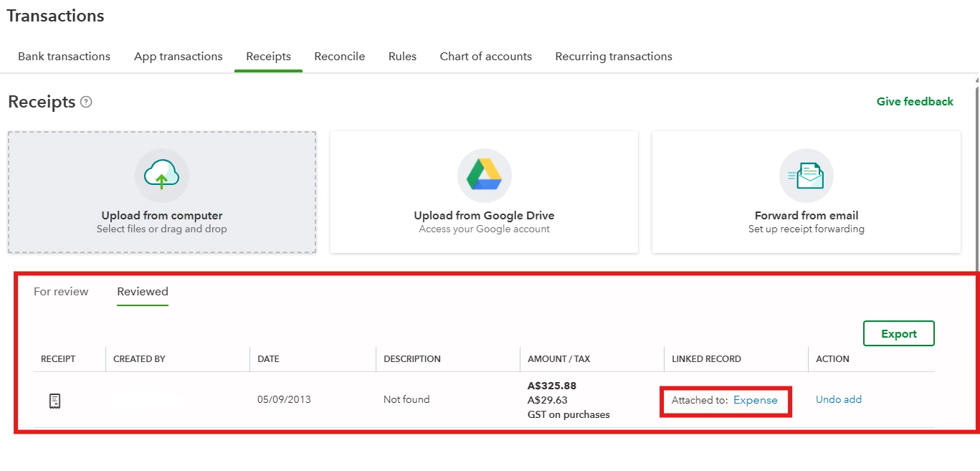Click the Transactions page heading

(x=56, y=16)
